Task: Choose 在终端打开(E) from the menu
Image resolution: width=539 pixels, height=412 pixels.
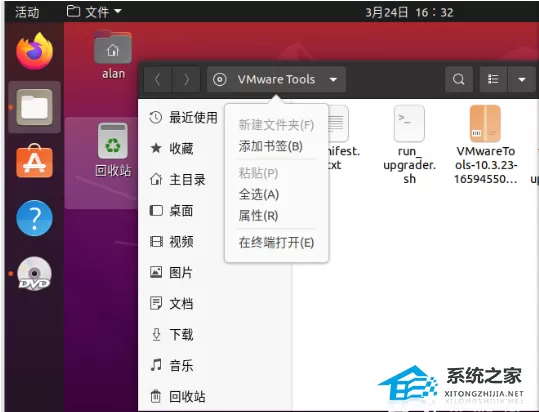Action: (276, 243)
